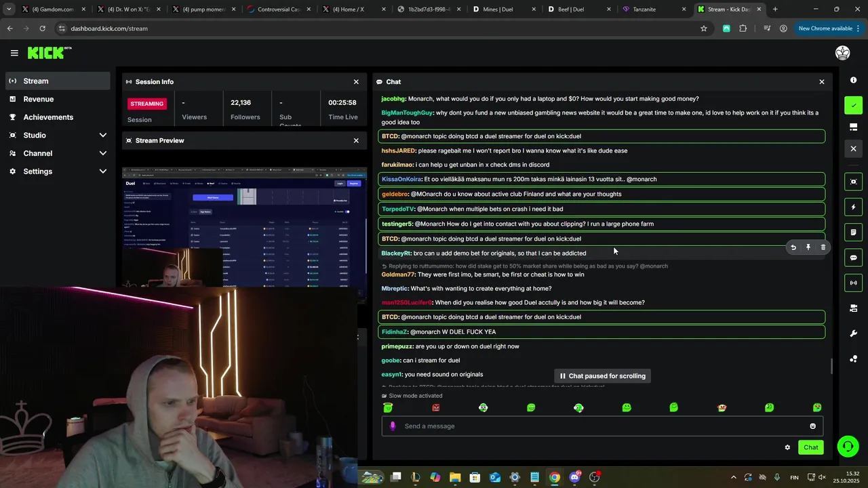Toggle the chat bubble widget in sidebar
Viewport: 868px width, 488px height.
(853, 258)
